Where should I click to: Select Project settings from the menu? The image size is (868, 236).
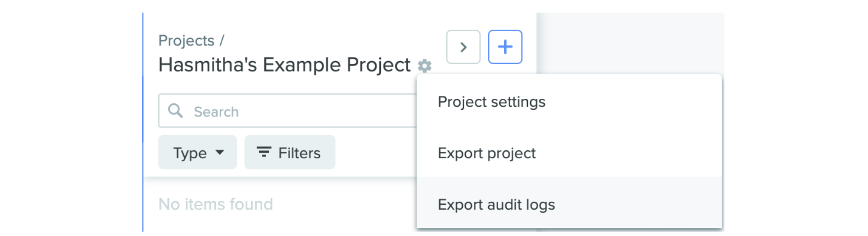click(491, 102)
